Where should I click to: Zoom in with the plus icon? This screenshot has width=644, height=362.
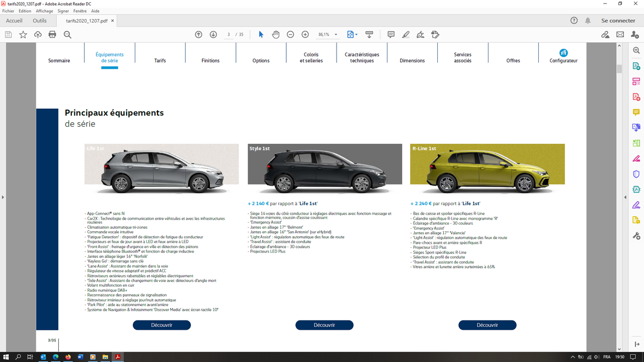pyautogui.click(x=305, y=35)
